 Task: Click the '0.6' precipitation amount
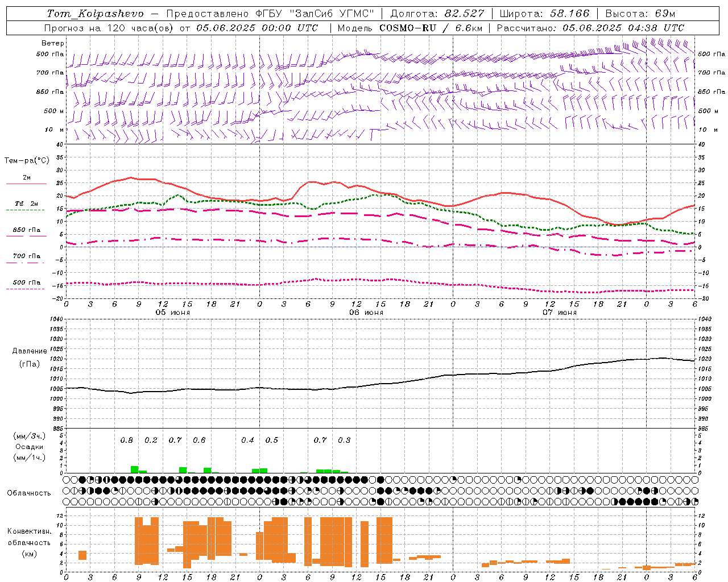point(199,440)
